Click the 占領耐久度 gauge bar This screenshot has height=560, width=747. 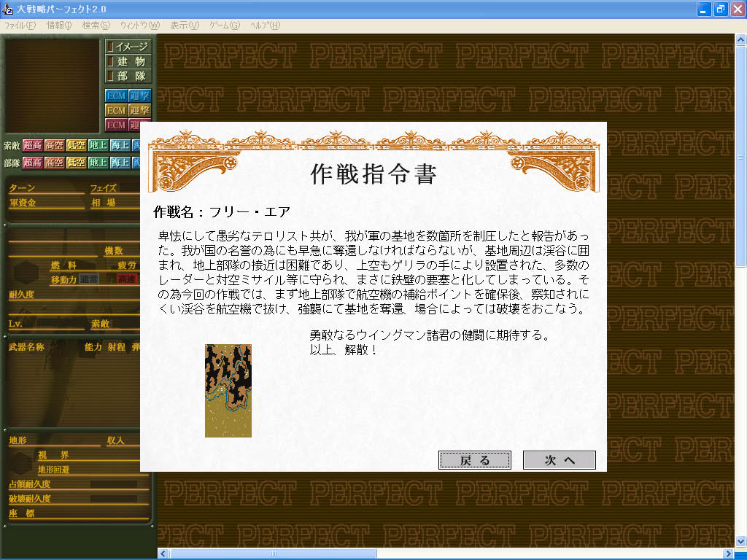tap(114, 484)
